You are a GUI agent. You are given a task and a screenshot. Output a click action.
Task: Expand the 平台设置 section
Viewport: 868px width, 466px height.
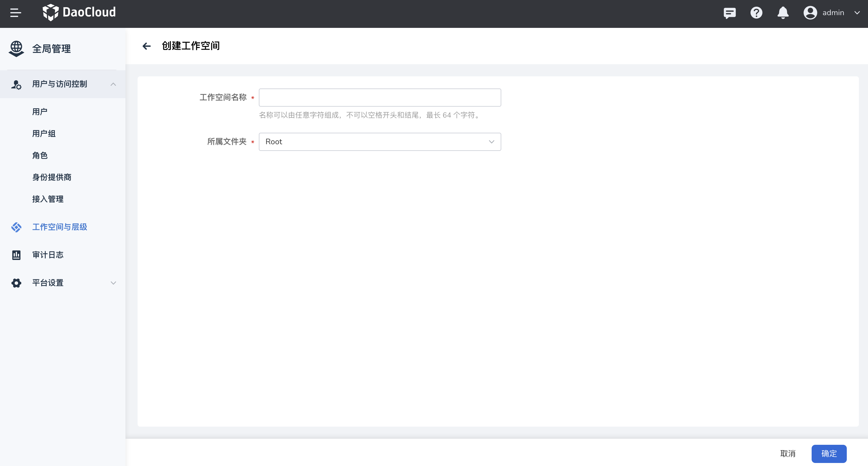(x=113, y=283)
